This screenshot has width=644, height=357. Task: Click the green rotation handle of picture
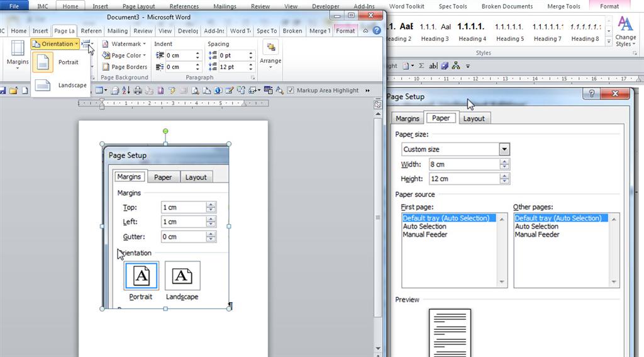tap(165, 131)
